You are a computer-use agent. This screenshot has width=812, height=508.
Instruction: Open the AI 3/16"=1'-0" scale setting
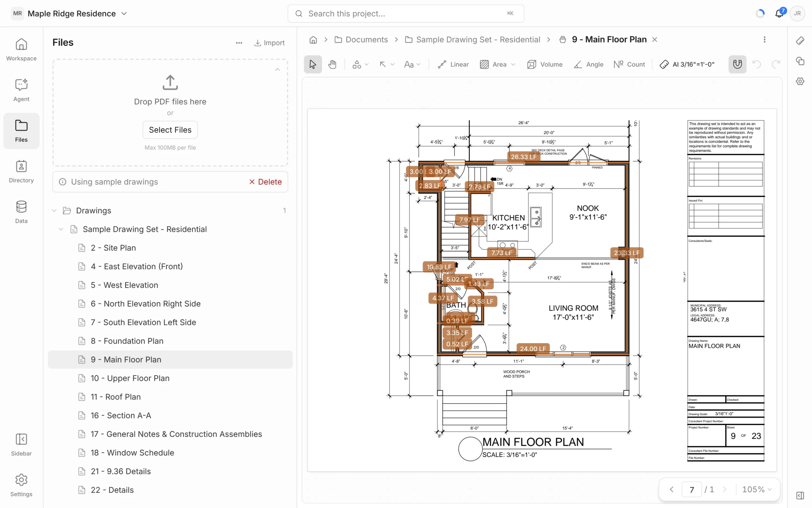point(687,64)
